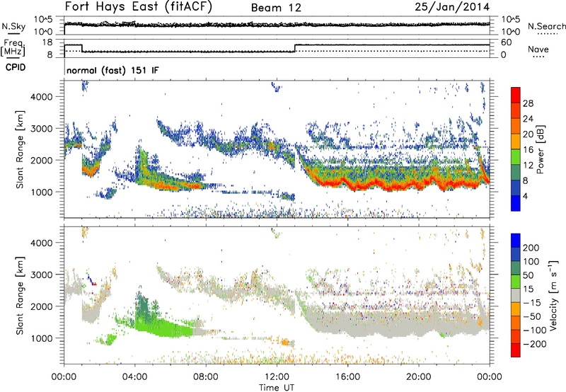Click the 18 tick on frequency axis
The height and width of the screenshot is (392, 566).
[x=47, y=42]
